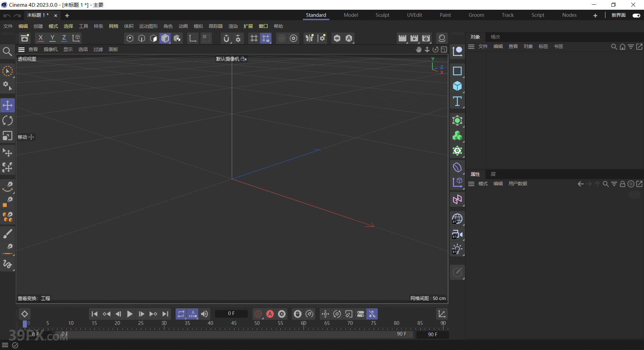644x350 pixels.
Task: Switch to the Sculpt layout tab
Action: tap(382, 15)
